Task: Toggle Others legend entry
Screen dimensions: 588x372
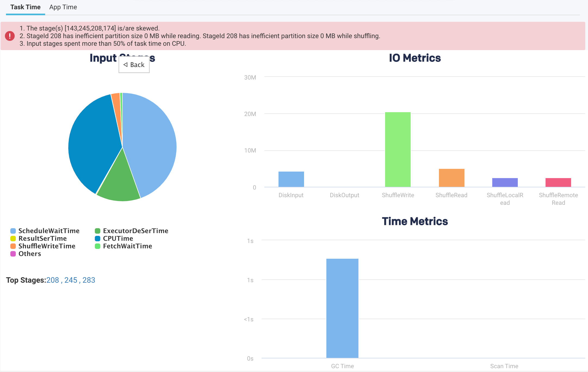Action: coord(29,254)
